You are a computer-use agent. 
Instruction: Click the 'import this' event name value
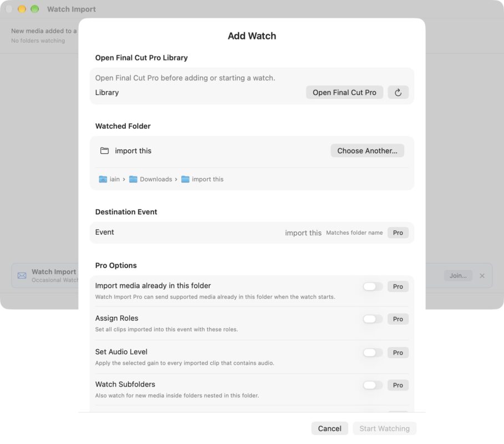point(303,233)
